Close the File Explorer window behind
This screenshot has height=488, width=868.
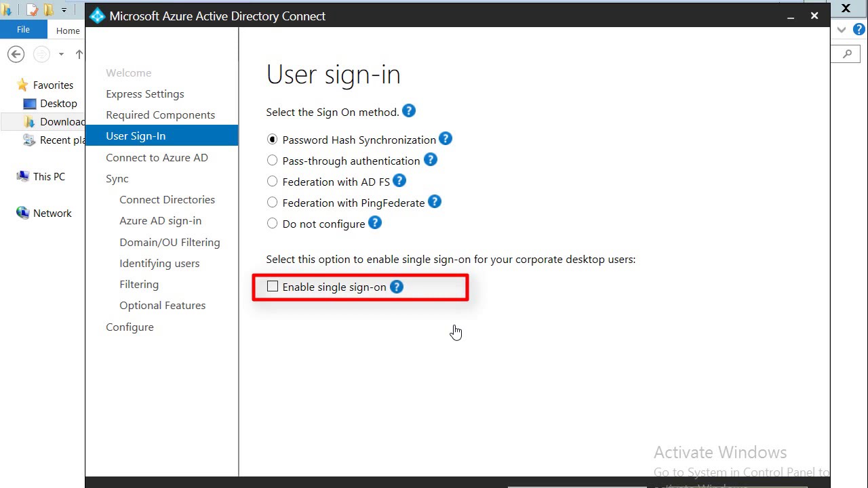point(846,9)
